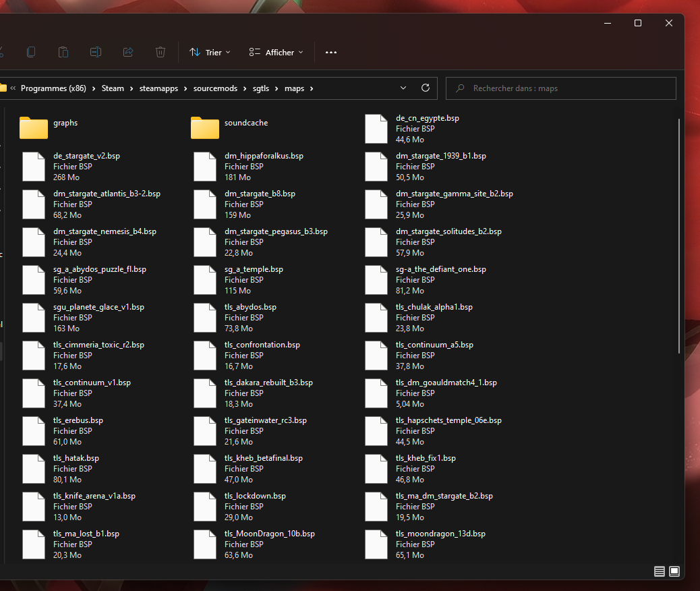Expand the chevron after Steam breadcrumb
This screenshot has width=700, height=591.
click(132, 88)
